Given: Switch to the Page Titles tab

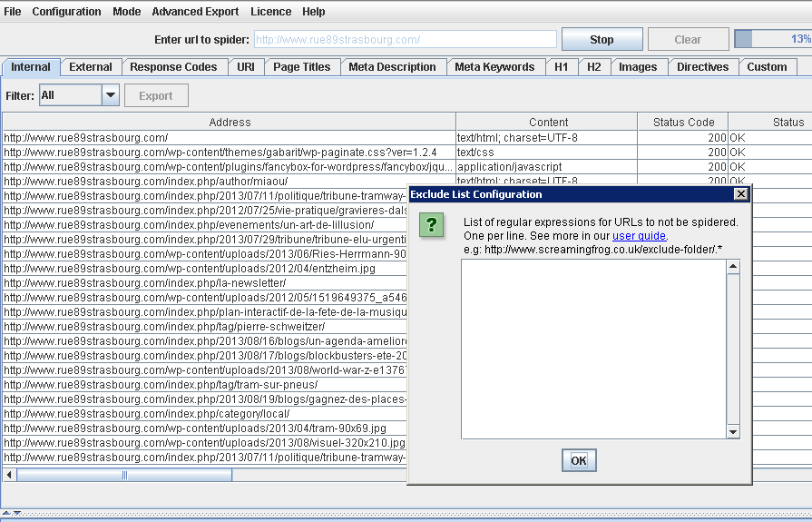Looking at the screenshot, I should (303, 67).
